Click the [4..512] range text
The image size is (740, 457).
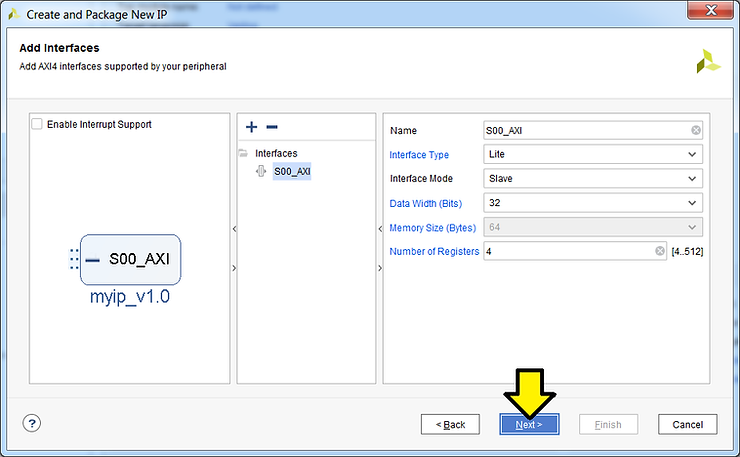pyautogui.click(x=687, y=252)
